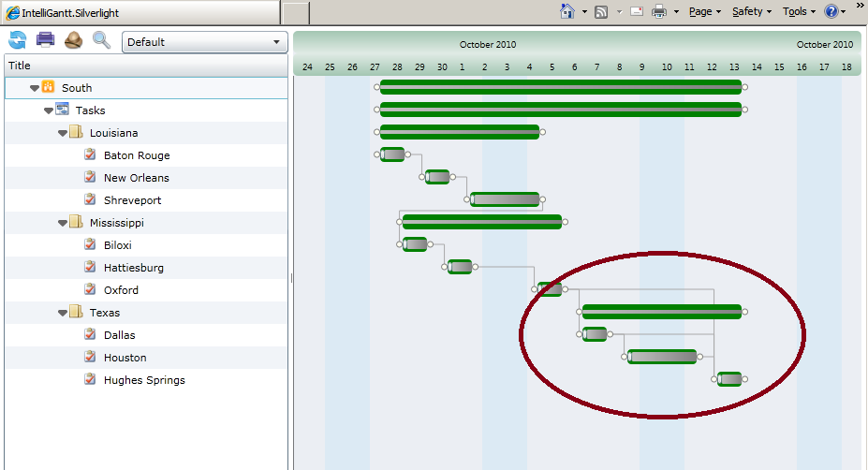Open the Tools menu
This screenshot has width=868, height=470.
tap(799, 11)
